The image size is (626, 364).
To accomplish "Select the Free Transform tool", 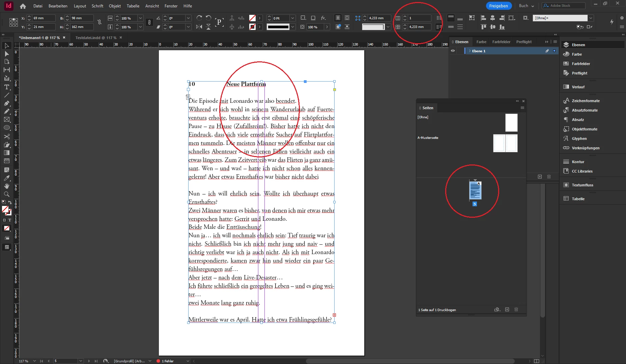I will [x=6, y=145].
